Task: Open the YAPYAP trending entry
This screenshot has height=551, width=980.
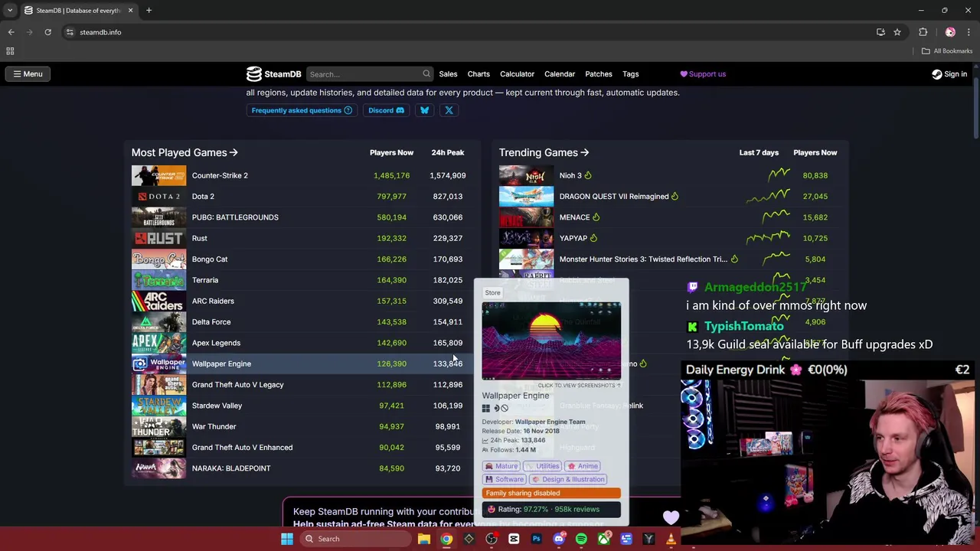Action: click(671, 238)
